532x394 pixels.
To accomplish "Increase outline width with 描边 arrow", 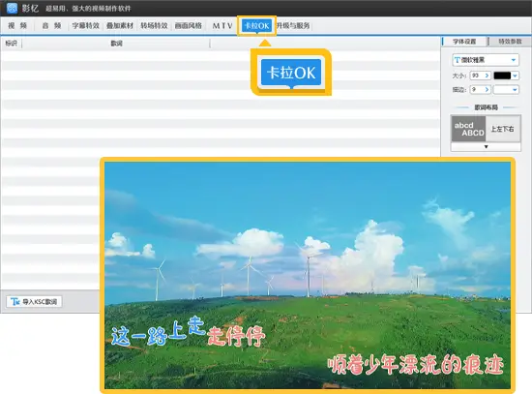I will [x=487, y=90].
